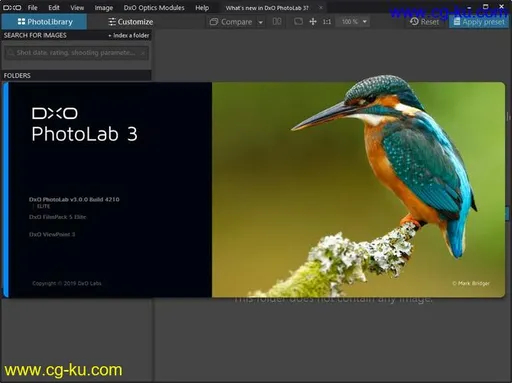The width and height of the screenshot is (512, 383).
Task: Open the Edit menu
Action: click(x=54, y=7)
